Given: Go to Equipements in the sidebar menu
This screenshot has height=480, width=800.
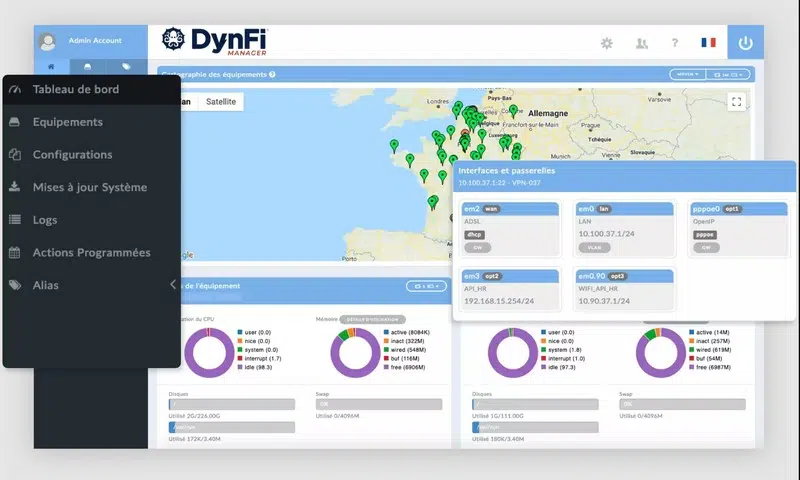Looking at the screenshot, I should point(67,122).
